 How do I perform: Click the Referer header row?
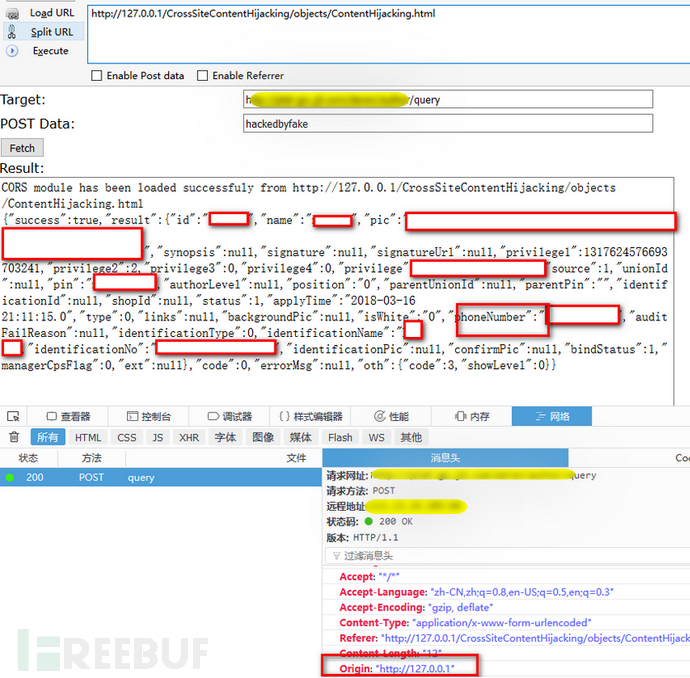coord(506,638)
